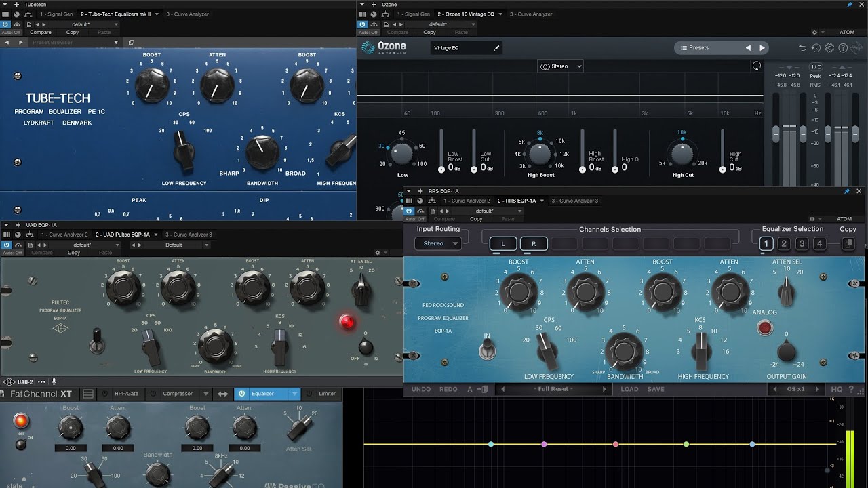Flip the RRS IN toggle switch
868x488 pixels.
486,350
